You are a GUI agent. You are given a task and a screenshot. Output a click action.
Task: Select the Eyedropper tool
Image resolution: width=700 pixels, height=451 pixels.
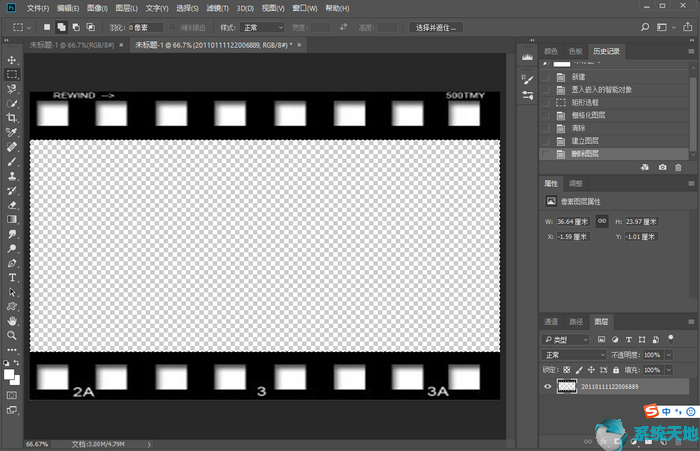[x=12, y=133]
